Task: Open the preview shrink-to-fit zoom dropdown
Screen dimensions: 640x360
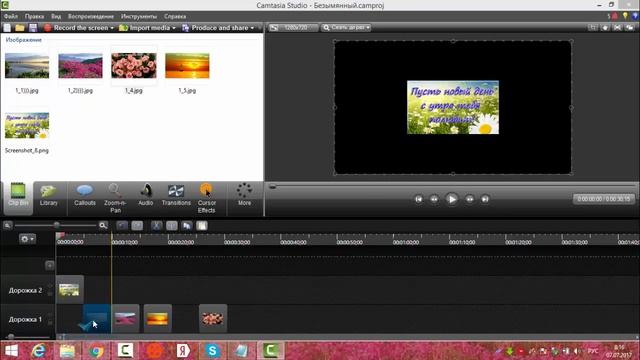Action: coord(346,27)
